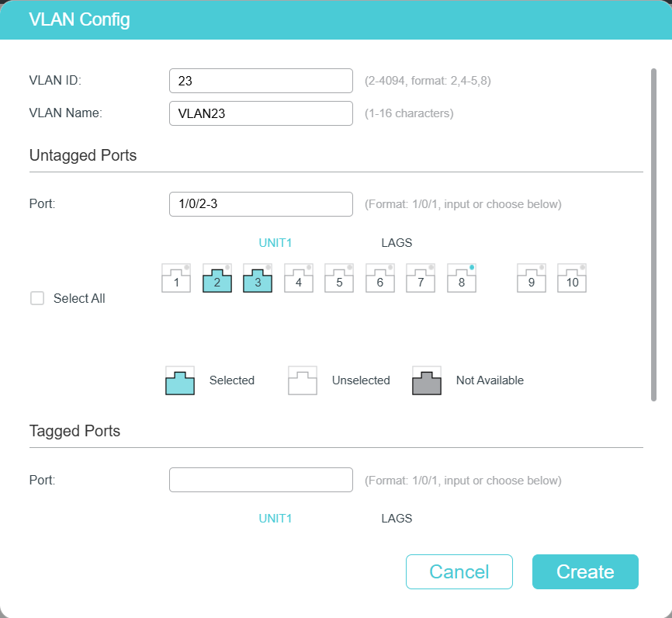
Task: Click the VLAN ID input field
Action: (x=261, y=81)
